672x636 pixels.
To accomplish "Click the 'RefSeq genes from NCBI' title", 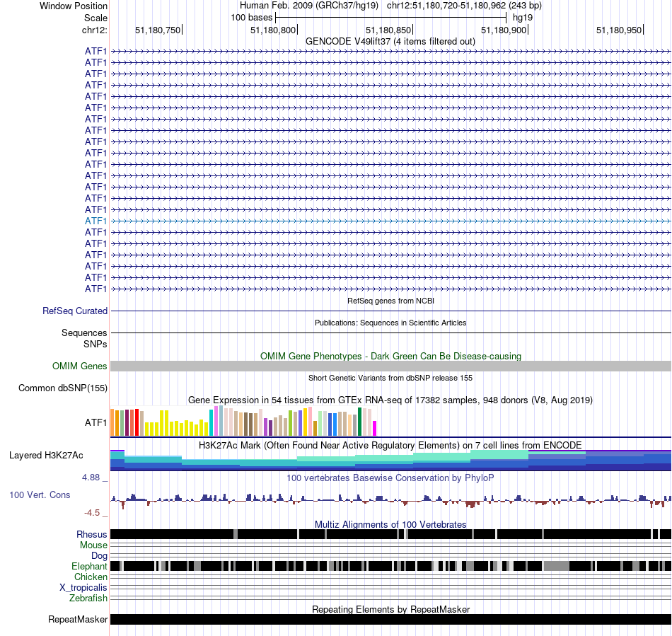I will pos(391,301).
